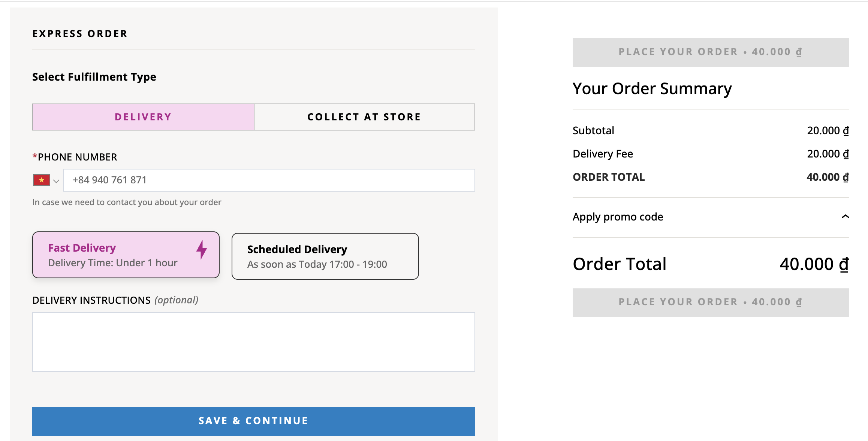Switch to Collect at Store tab
The height and width of the screenshot is (441, 868).
coord(364,117)
